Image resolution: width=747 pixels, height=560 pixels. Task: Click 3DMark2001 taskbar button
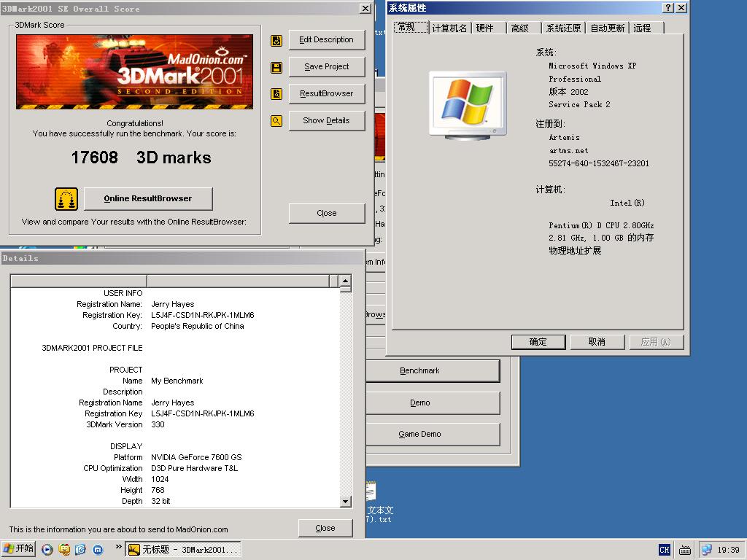[x=183, y=550]
